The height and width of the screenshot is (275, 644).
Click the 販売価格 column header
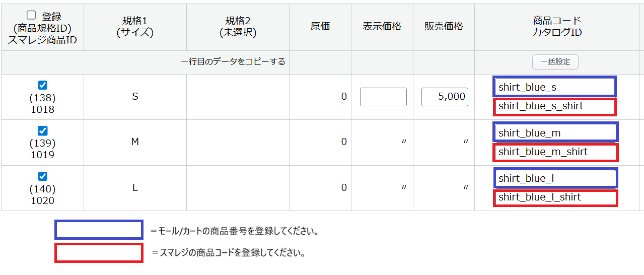[x=444, y=27]
